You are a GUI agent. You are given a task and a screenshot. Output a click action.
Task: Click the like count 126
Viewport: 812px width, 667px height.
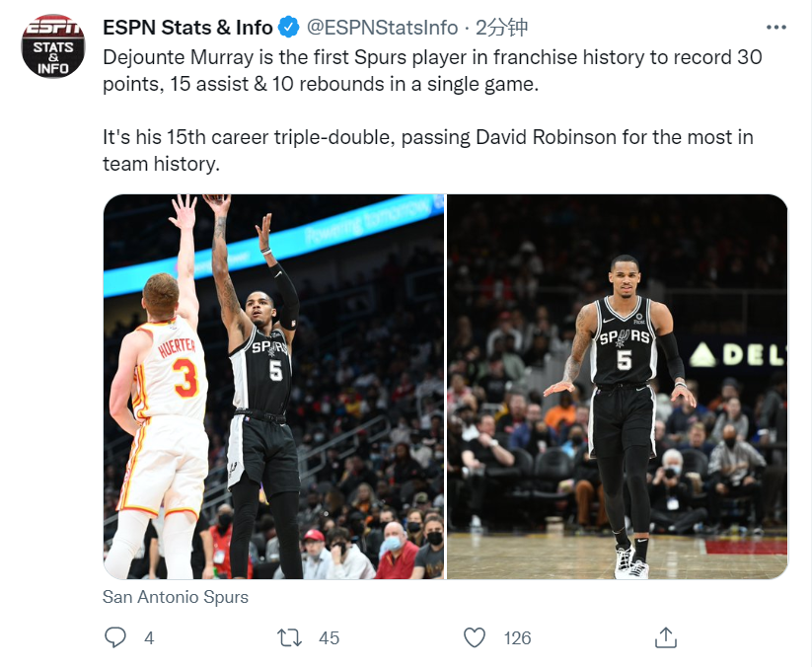(x=517, y=638)
